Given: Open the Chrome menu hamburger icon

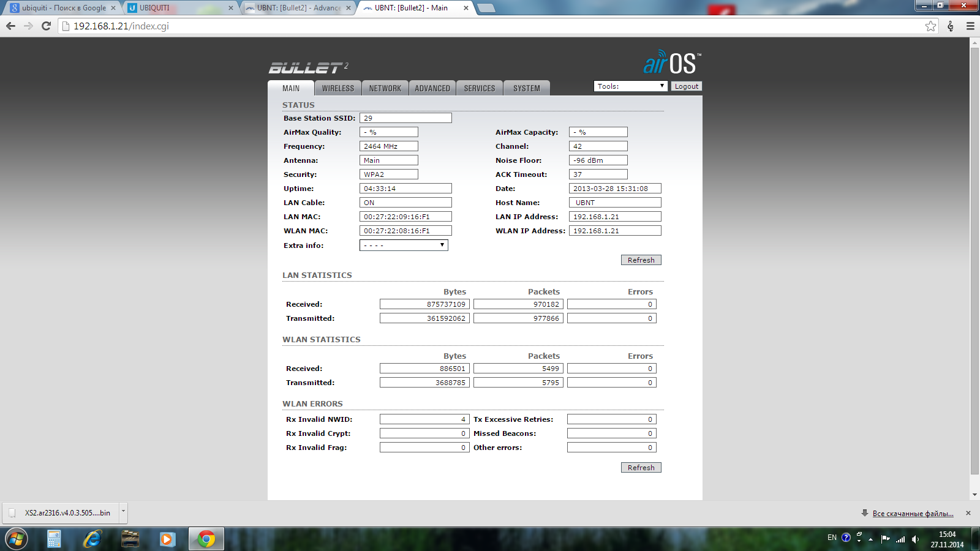Looking at the screenshot, I should [970, 26].
